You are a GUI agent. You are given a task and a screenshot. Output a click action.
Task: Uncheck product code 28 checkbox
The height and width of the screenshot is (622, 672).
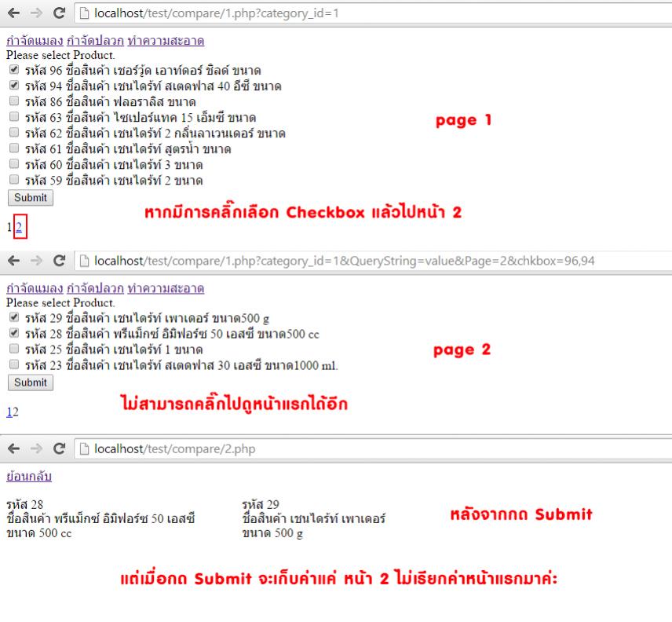[14, 333]
